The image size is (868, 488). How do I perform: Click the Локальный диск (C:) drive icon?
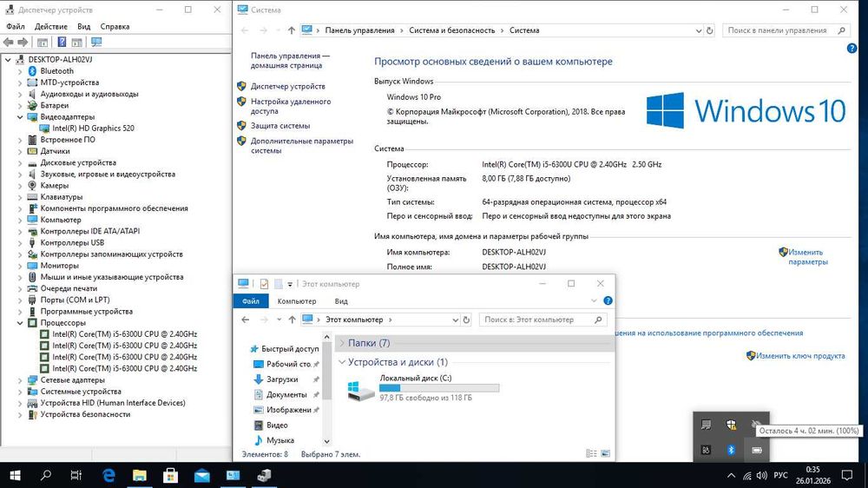360,389
